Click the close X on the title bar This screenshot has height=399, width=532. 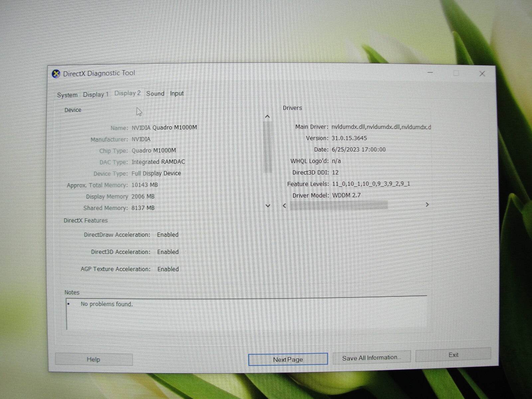point(482,74)
